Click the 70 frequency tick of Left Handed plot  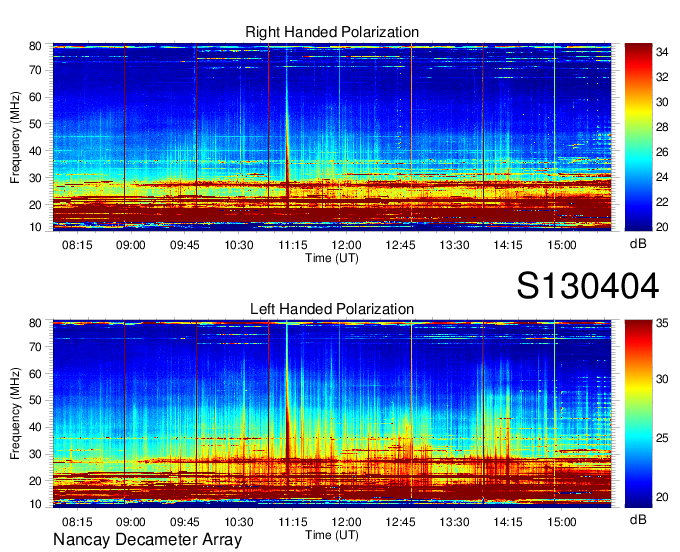coord(35,347)
